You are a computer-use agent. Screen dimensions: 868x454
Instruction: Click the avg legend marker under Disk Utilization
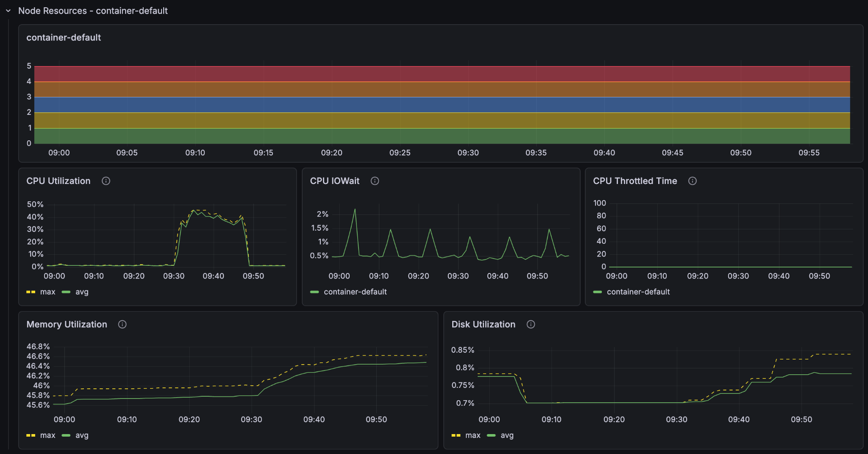tap(492, 435)
